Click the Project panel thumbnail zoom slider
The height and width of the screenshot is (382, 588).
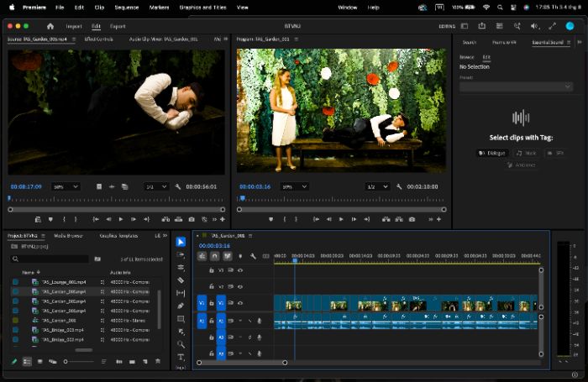pyautogui.click(x=79, y=362)
